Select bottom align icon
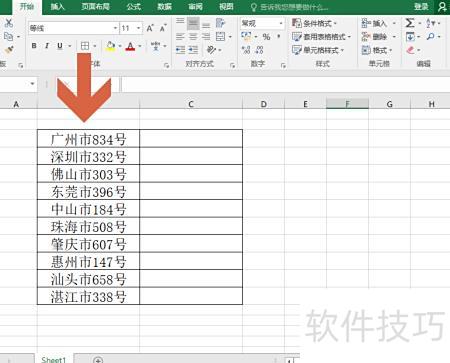The width and height of the screenshot is (450, 363). [x=206, y=24]
